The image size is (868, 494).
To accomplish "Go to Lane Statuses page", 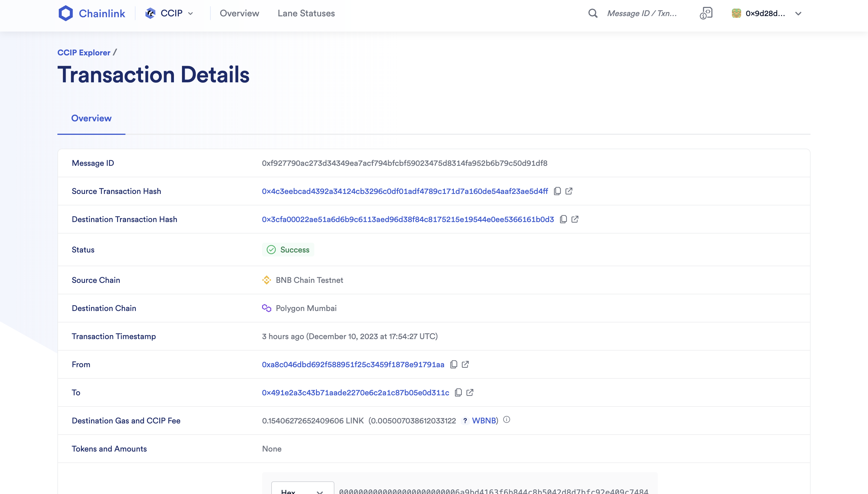I will [306, 13].
